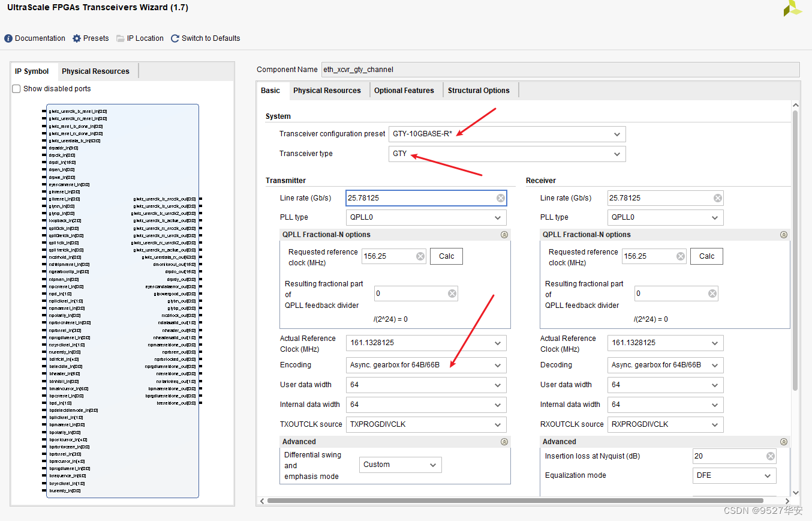The width and height of the screenshot is (812, 521).
Task: Click scroll-down arrow of vertical scrollbar
Action: pyautogui.click(x=796, y=492)
